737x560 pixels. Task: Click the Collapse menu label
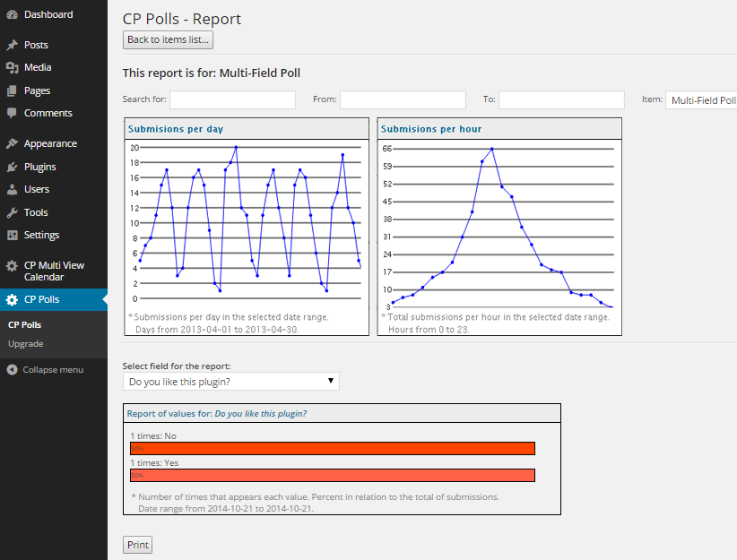click(53, 370)
